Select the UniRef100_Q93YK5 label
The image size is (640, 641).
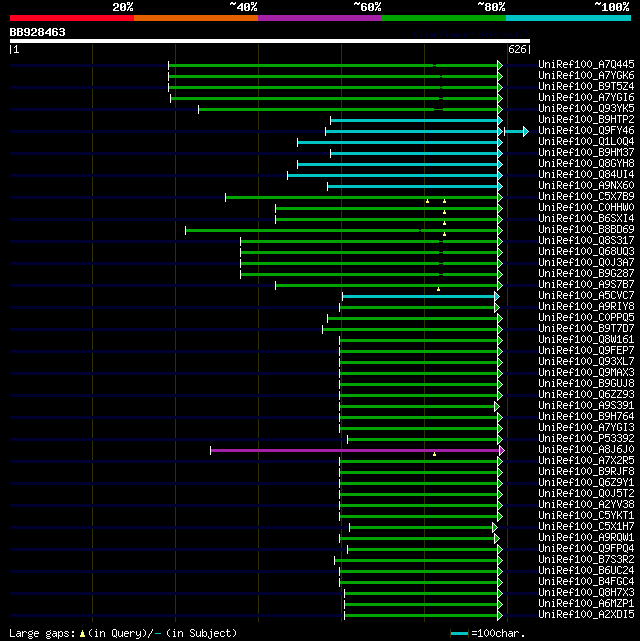(x=586, y=109)
